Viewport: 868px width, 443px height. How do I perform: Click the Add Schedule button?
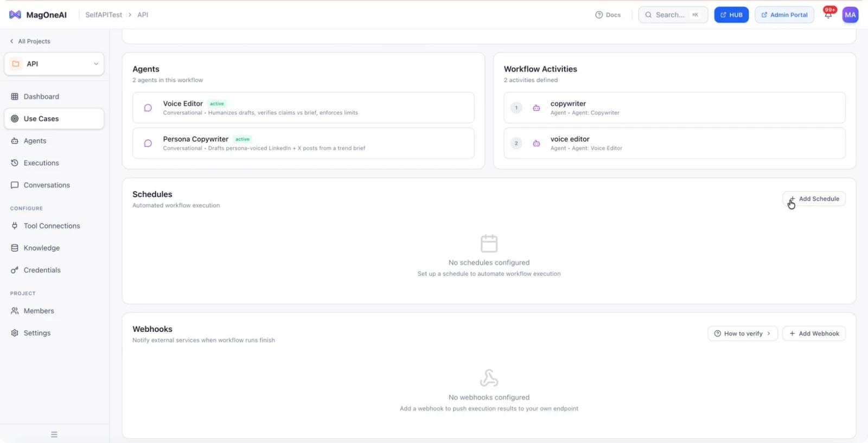(x=814, y=199)
